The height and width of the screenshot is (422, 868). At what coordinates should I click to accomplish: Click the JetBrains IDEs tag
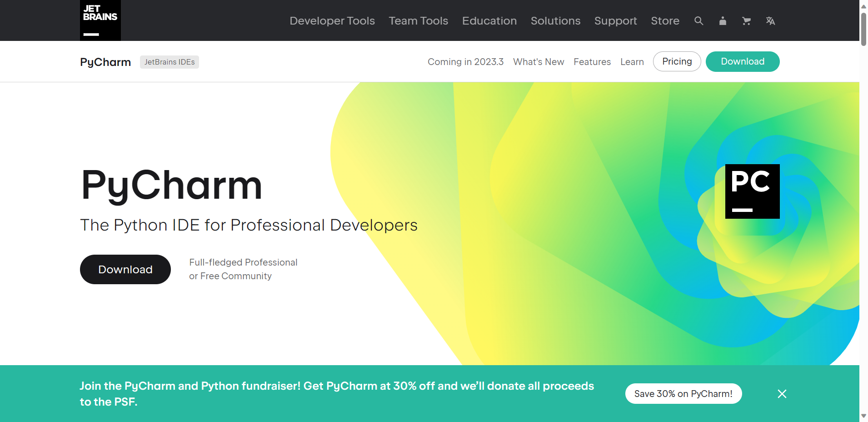[170, 62]
